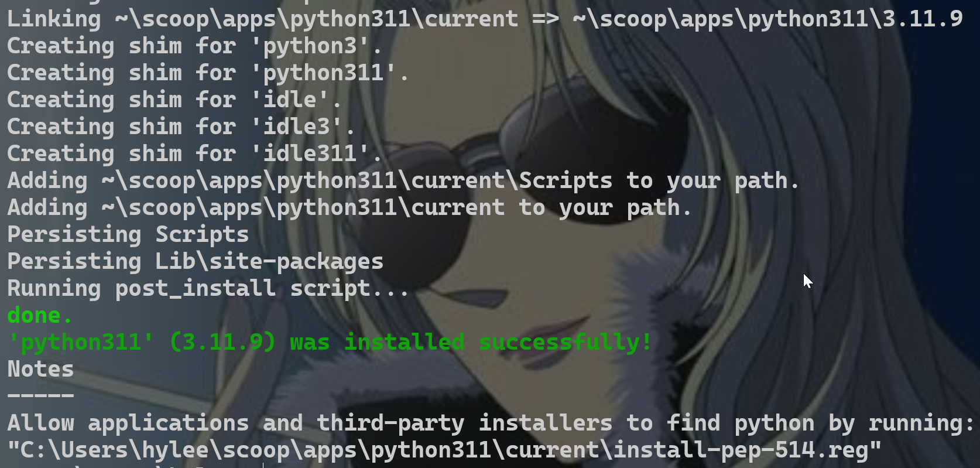The image size is (980, 468).
Task: Click the '(3.11.9)' version text in green
Action: click(x=222, y=342)
